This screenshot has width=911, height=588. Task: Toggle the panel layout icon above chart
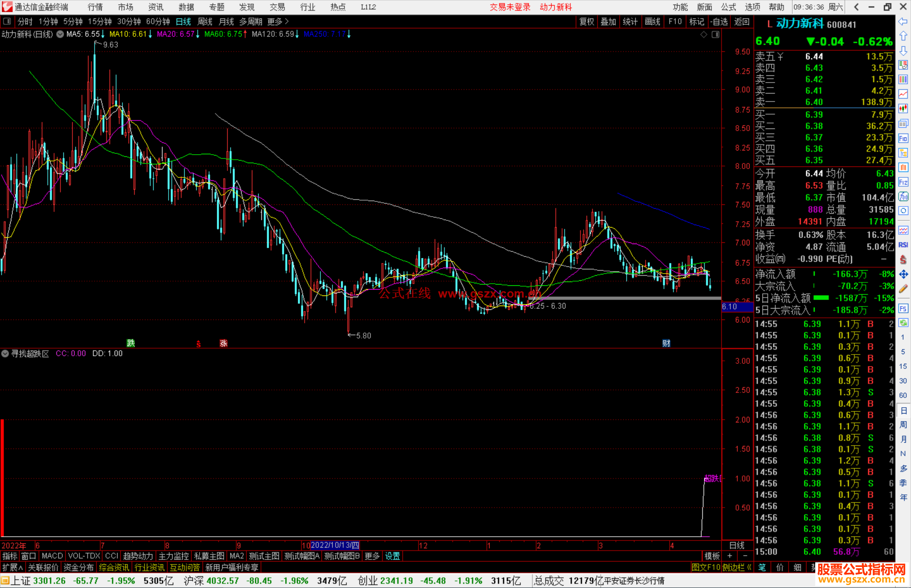716,35
